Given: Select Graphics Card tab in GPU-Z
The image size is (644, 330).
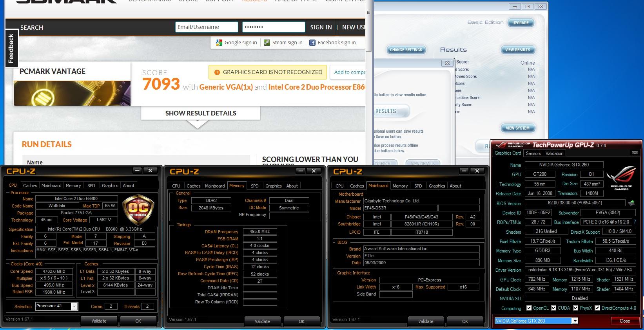Looking at the screenshot, I should (508, 153).
